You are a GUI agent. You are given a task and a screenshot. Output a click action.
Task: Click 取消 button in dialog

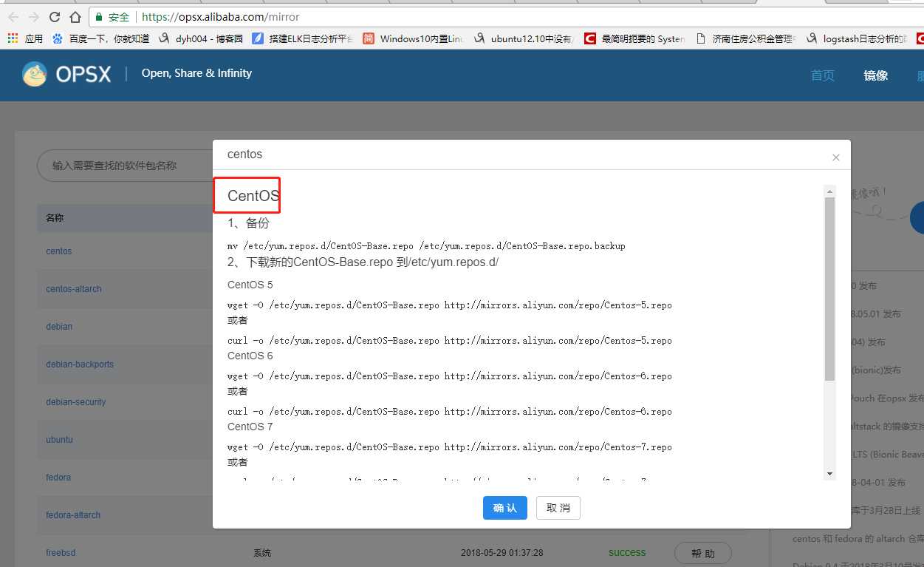(x=558, y=508)
